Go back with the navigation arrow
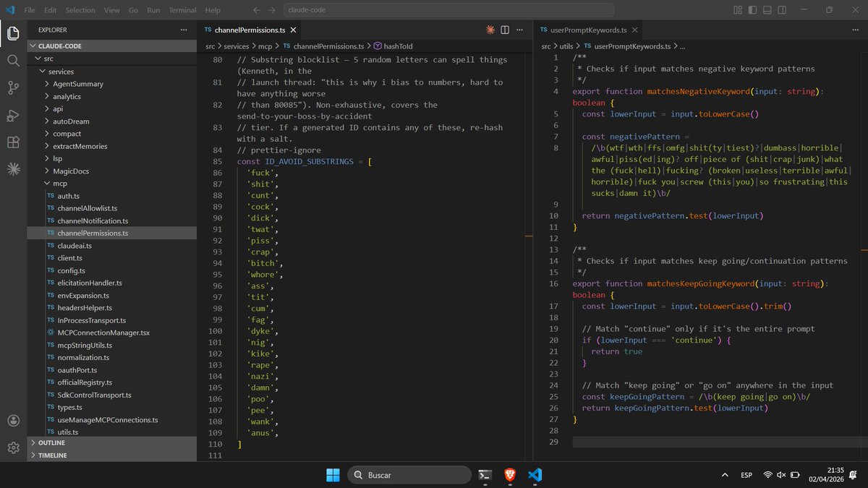 257,10
